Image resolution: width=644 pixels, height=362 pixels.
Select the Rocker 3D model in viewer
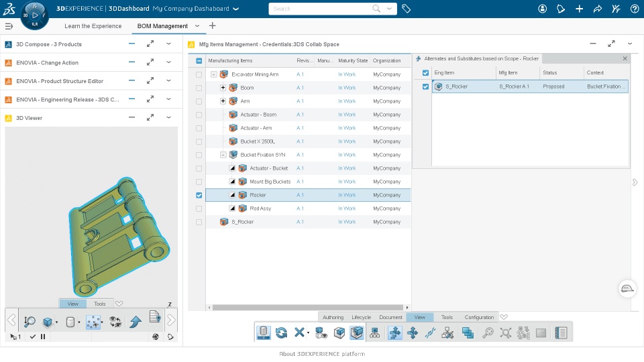point(119,236)
